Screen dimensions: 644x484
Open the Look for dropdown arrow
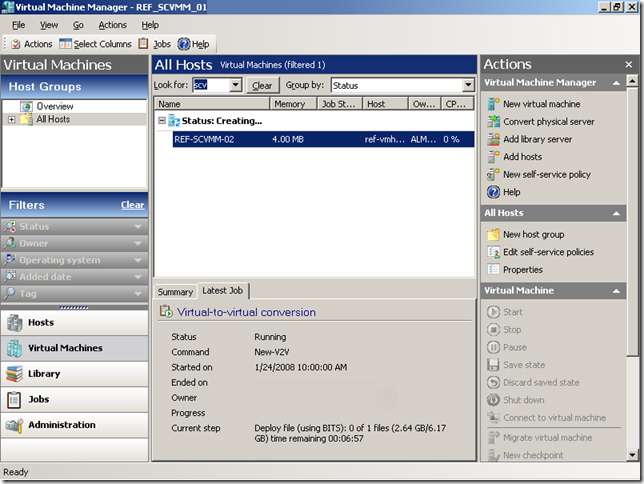pyautogui.click(x=235, y=85)
